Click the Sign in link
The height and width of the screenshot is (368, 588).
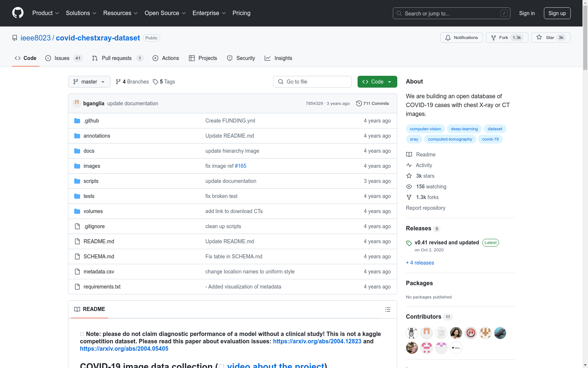pyautogui.click(x=527, y=13)
